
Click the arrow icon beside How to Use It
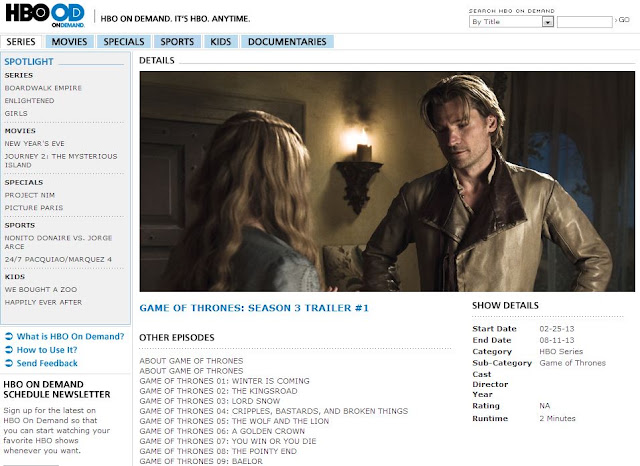(9, 350)
